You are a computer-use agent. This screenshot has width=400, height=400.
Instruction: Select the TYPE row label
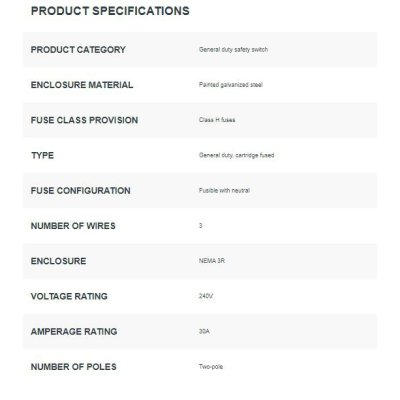pos(42,155)
